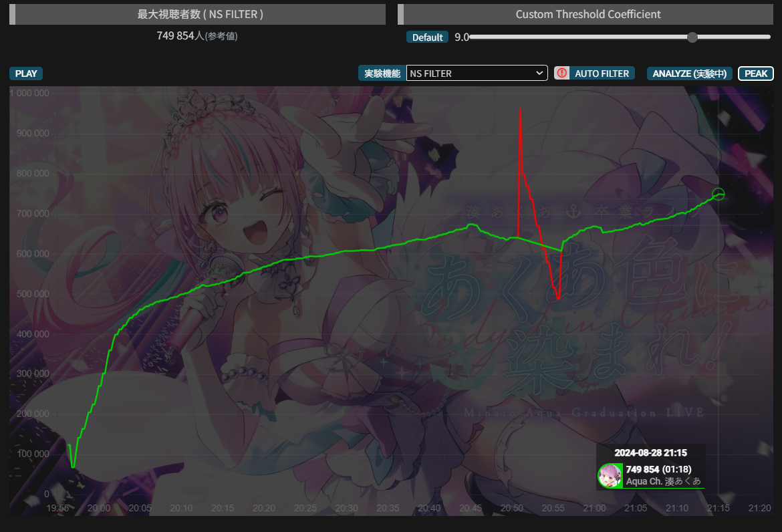
Task: Click the 100 000 y-axis label
Action: tap(33, 454)
